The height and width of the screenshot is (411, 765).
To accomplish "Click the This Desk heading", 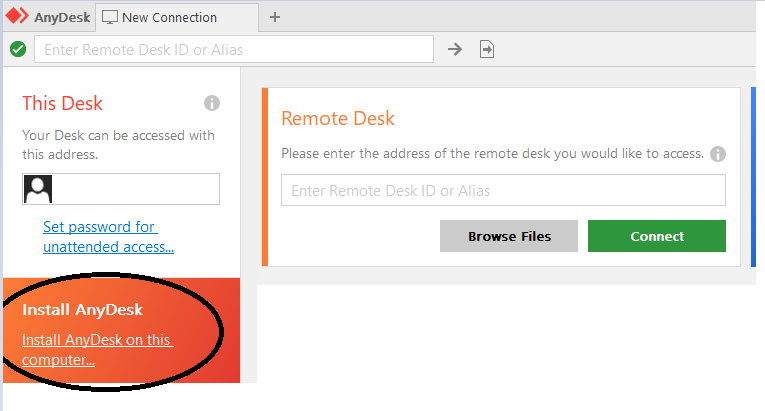I will click(62, 103).
